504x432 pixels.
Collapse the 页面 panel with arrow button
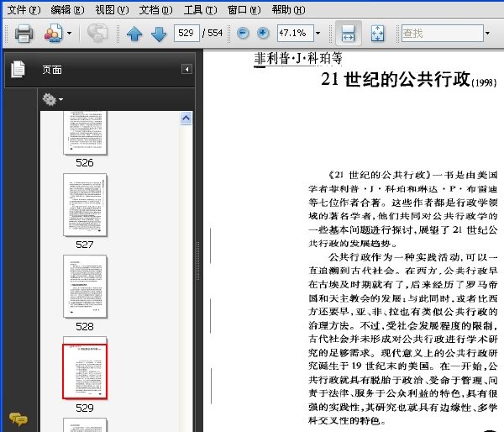pos(186,69)
